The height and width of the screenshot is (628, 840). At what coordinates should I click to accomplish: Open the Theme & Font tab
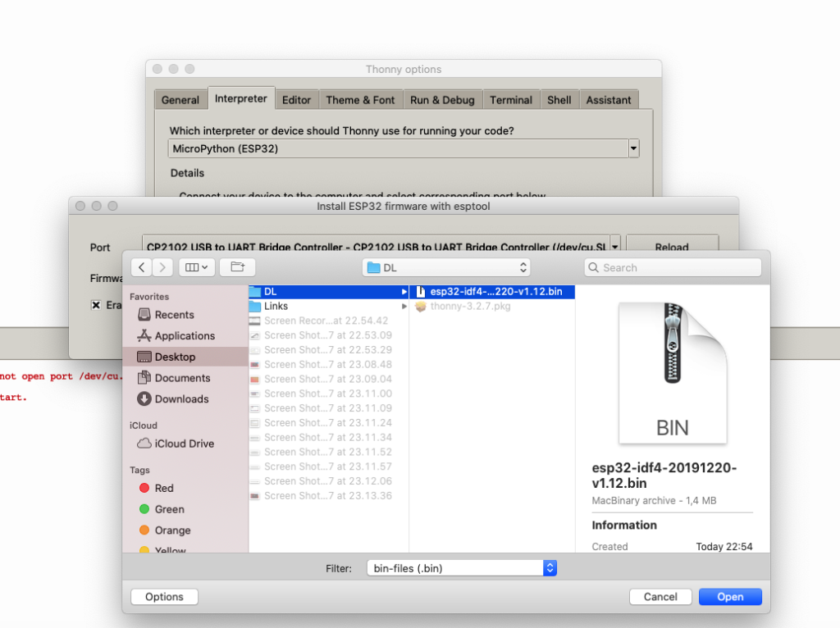coord(361,100)
